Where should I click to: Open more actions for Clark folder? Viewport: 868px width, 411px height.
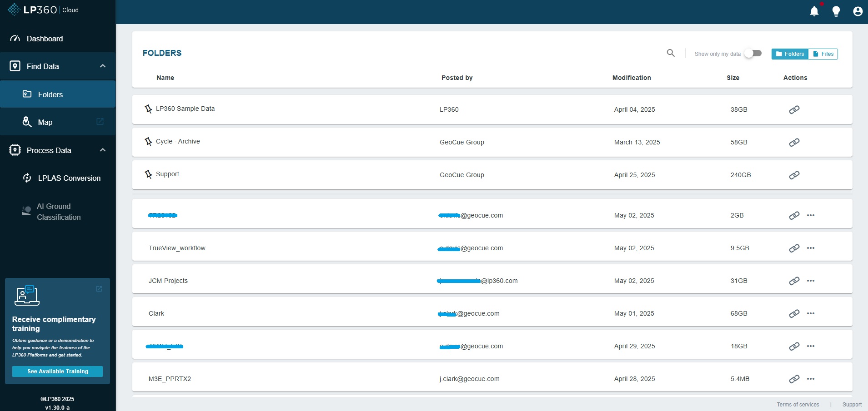tap(811, 313)
